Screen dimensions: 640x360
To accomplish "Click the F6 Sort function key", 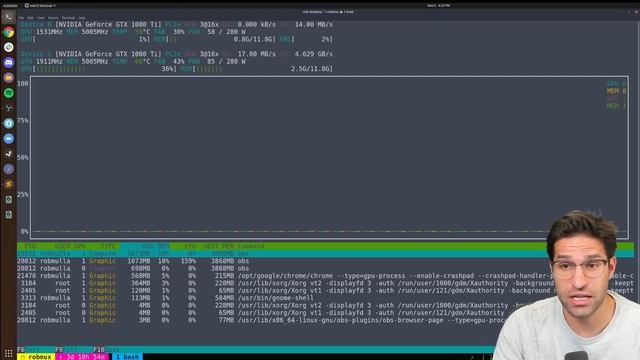I will 29,350.
